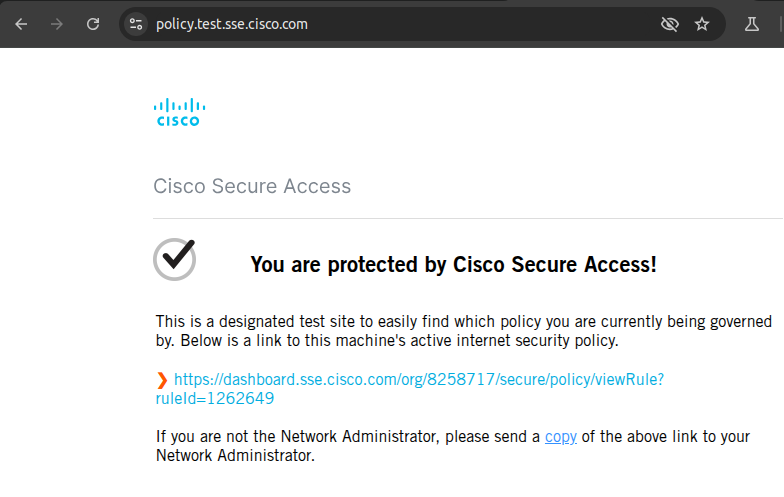Open the site information icon beside the URL

pyautogui.click(x=137, y=24)
